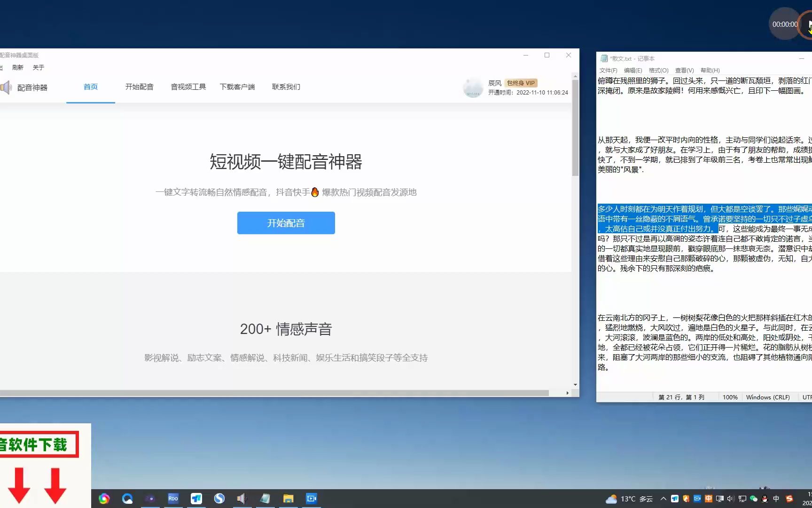Screen dimensions: 812x508
Task: Open the 开始配音 tab in navigation
Action: point(139,87)
